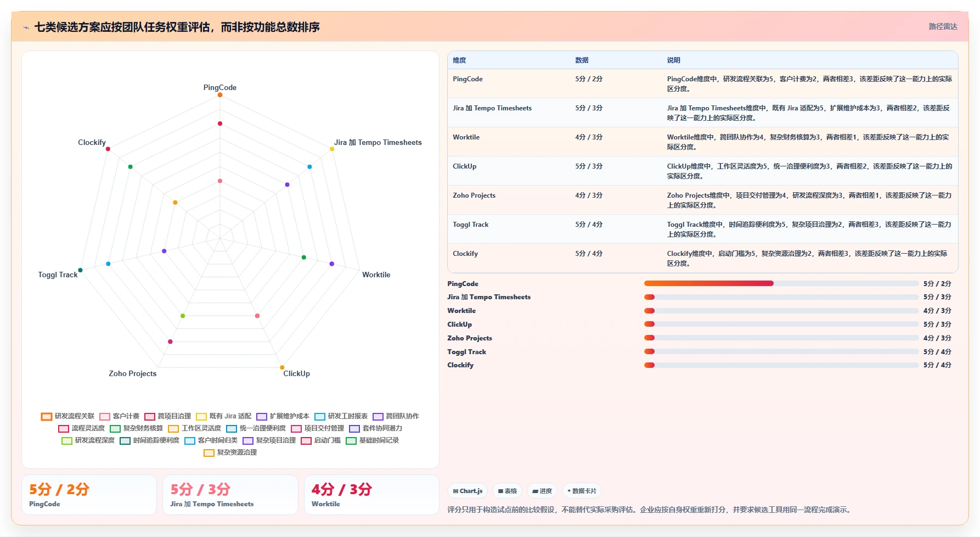Screen dimensions: 980x537
Task: Toggle the 客户时间归类 legend entry
Action: [x=211, y=440]
